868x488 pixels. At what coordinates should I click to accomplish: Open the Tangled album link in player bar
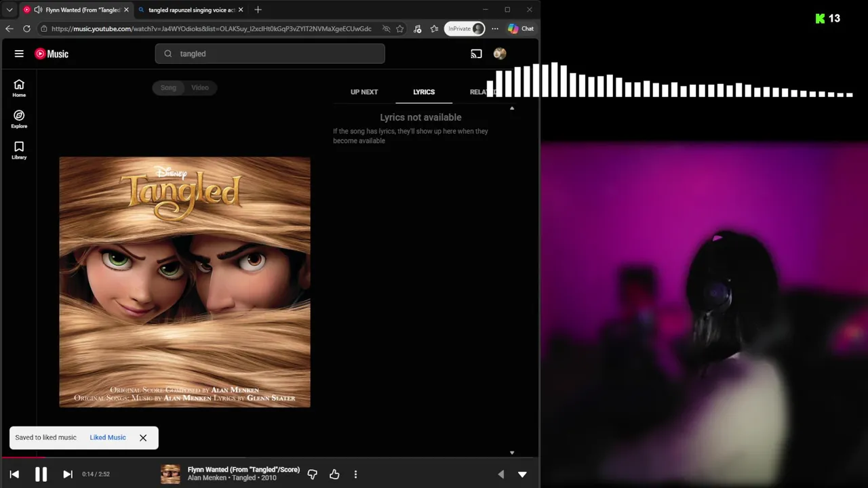[x=244, y=478]
